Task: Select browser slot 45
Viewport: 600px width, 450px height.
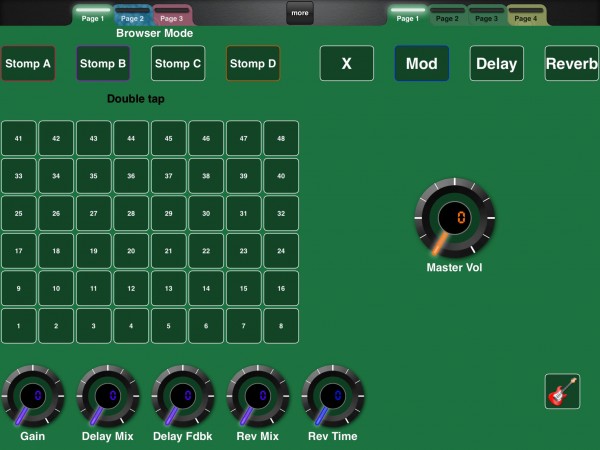Action: [x=169, y=139]
